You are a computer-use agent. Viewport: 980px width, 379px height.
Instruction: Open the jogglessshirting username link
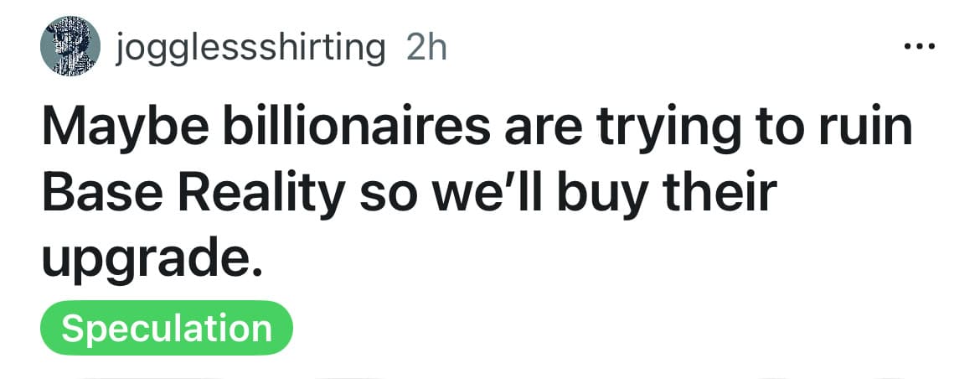coord(250,48)
